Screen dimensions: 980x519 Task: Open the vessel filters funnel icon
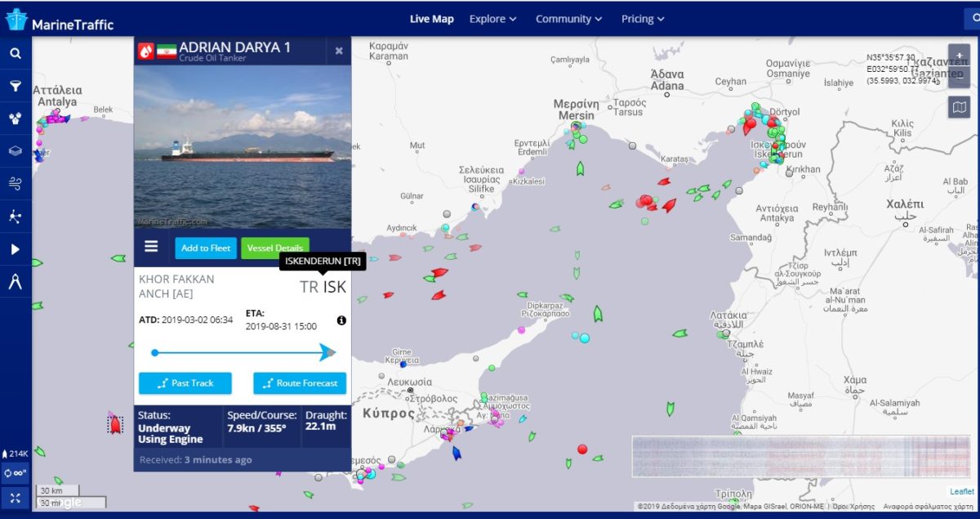pyautogui.click(x=16, y=86)
